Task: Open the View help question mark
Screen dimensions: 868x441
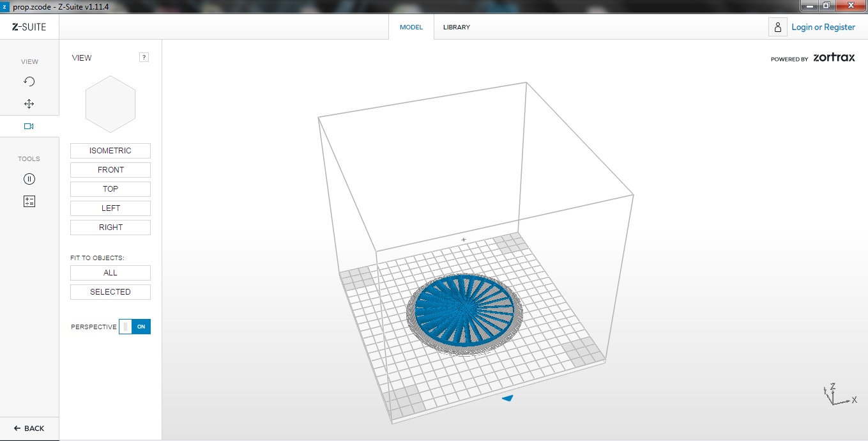Action: [x=144, y=58]
